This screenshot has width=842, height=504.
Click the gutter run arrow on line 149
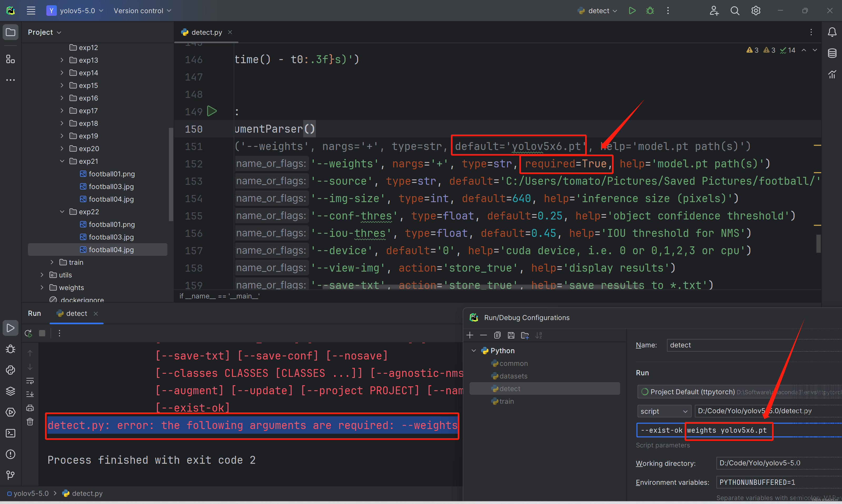tap(212, 111)
